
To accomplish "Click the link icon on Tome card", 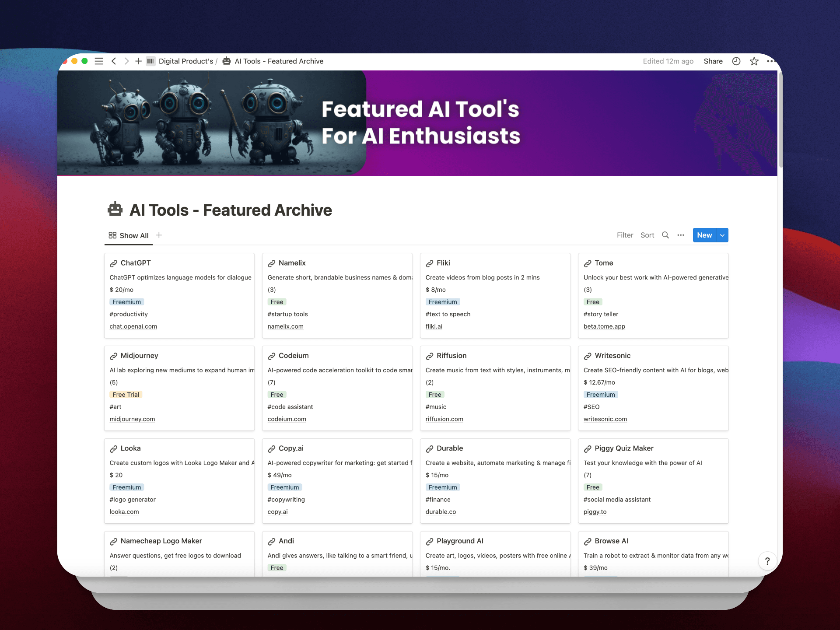I will coord(587,263).
